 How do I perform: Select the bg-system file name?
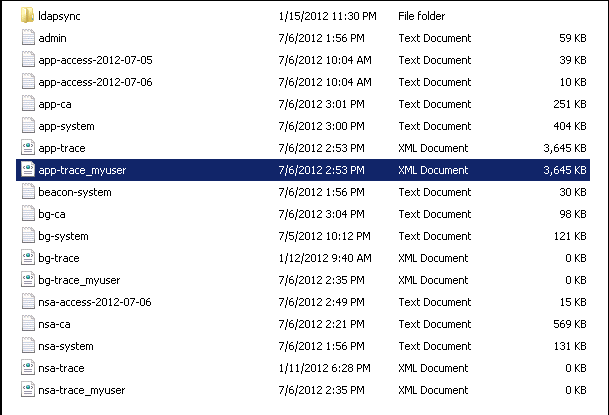coord(63,236)
